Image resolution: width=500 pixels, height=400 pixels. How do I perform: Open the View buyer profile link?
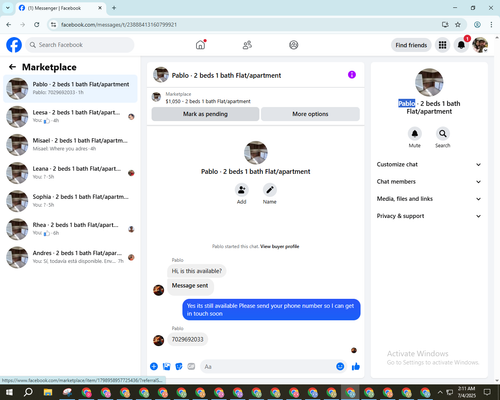280,247
